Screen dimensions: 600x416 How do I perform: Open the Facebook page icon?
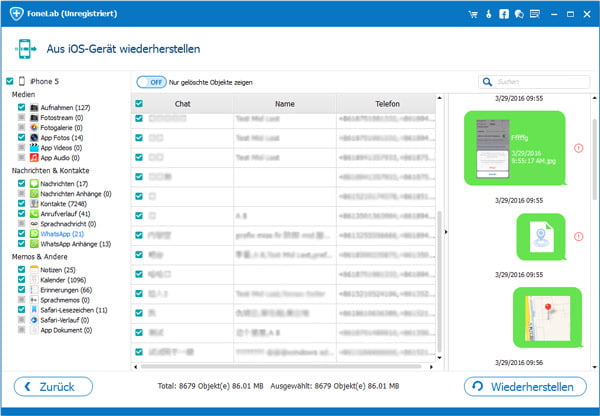click(504, 15)
